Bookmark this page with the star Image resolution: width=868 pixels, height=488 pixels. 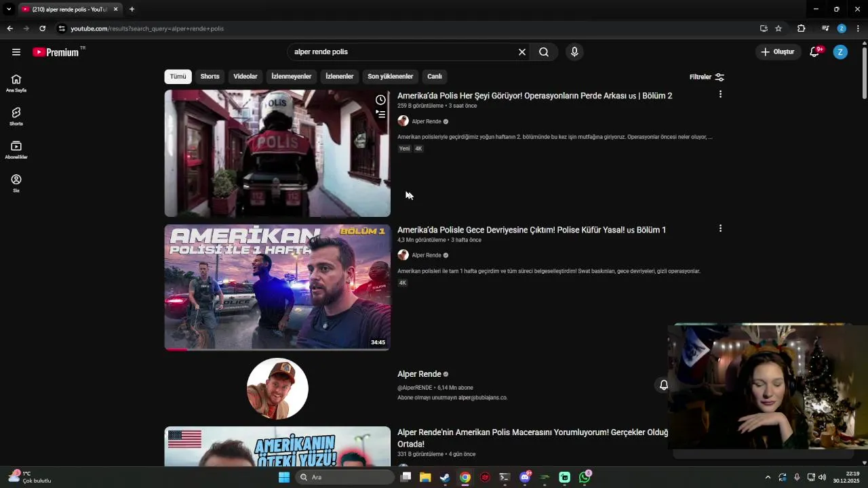(778, 28)
